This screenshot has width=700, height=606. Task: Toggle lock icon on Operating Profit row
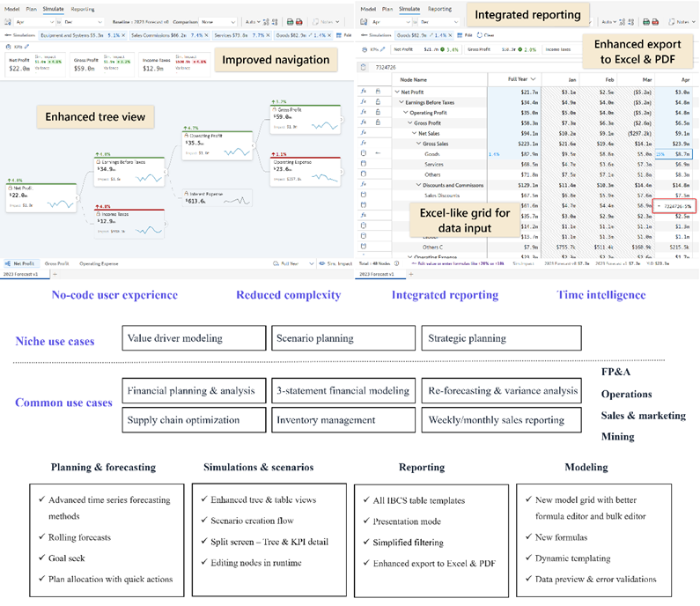(378, 112)
